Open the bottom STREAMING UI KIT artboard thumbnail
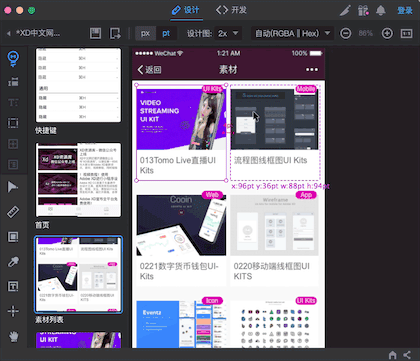 (x=78, y=340)
